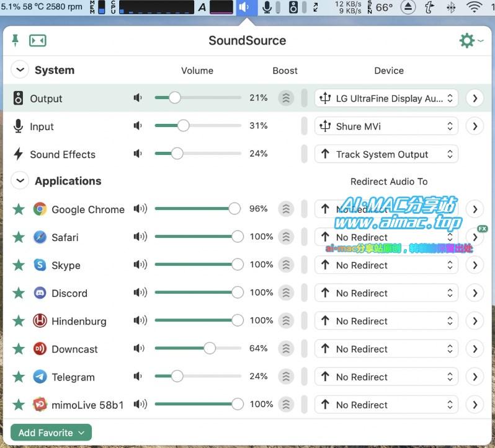Expand mimoLive 58b1 effects arrow
Image resolution: width=495 pixels, height=448 pixels.
pyautogui.click(x=475, y=405)
